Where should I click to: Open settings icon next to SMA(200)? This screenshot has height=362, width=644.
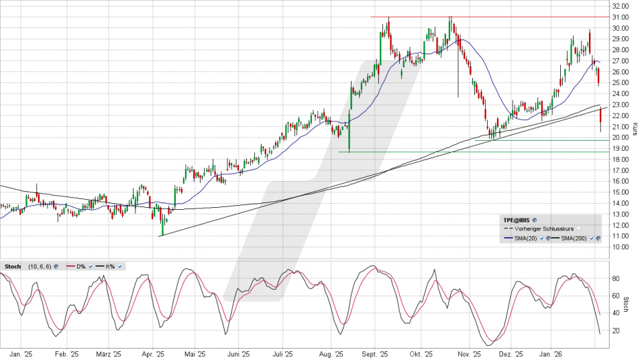pos(598,238)
